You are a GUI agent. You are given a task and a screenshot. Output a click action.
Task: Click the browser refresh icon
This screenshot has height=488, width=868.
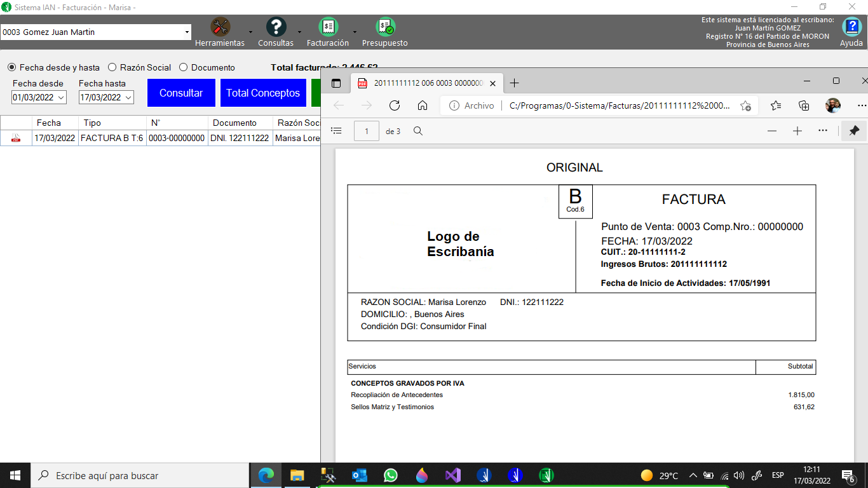pyautogui.click(x=394, y=105)
